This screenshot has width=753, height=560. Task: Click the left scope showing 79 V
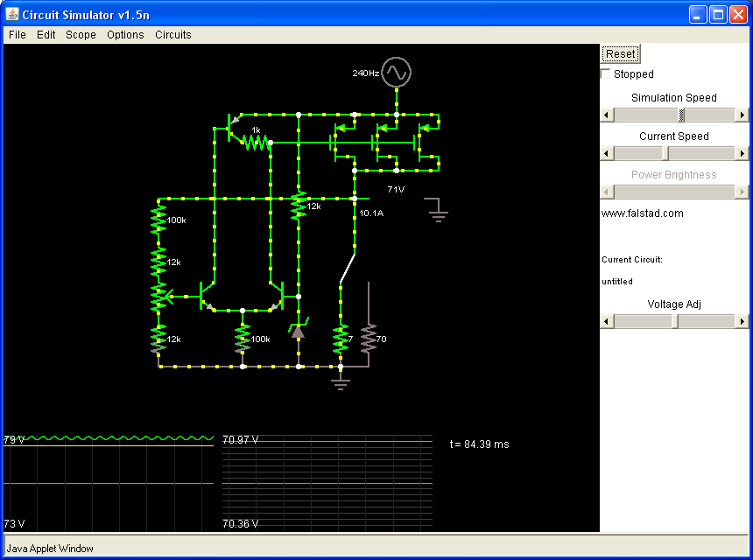(109, 482)
